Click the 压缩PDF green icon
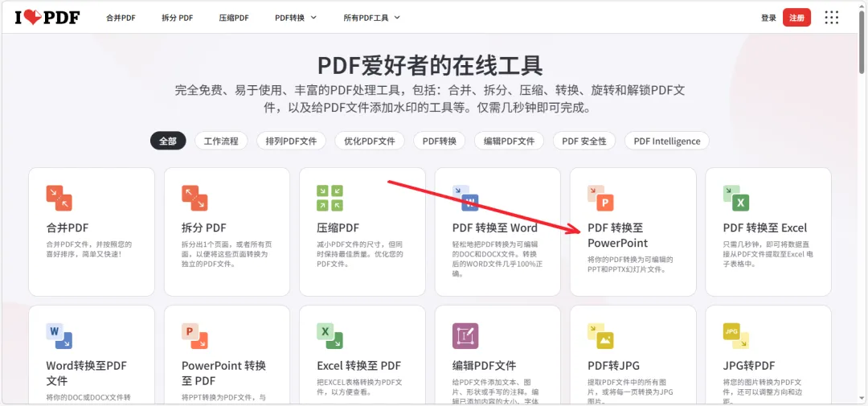 point(330,199)
